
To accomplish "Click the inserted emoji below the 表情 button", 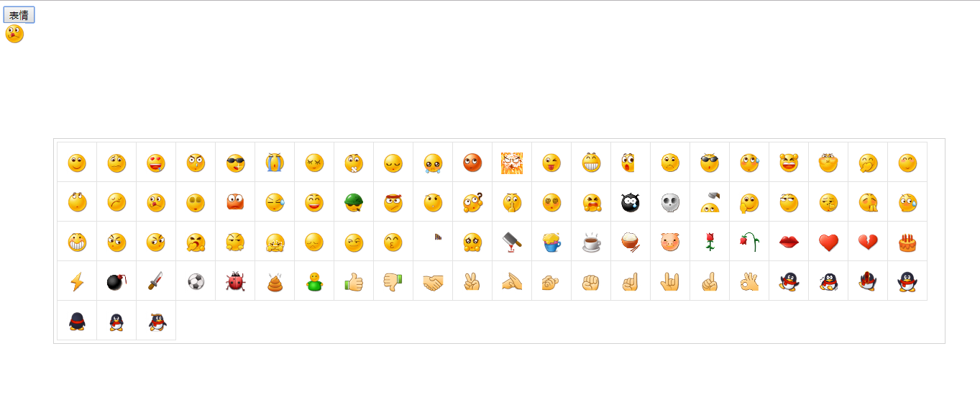I will pyautogui.click(x=14, y=34).
